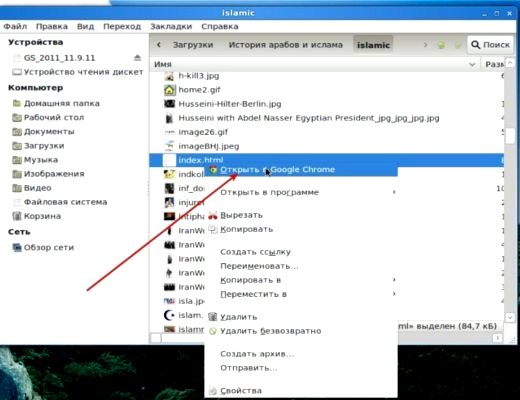Choose 'Удалить' from context menu
This screenshot has width=520, height=400.
click(301, 317)
